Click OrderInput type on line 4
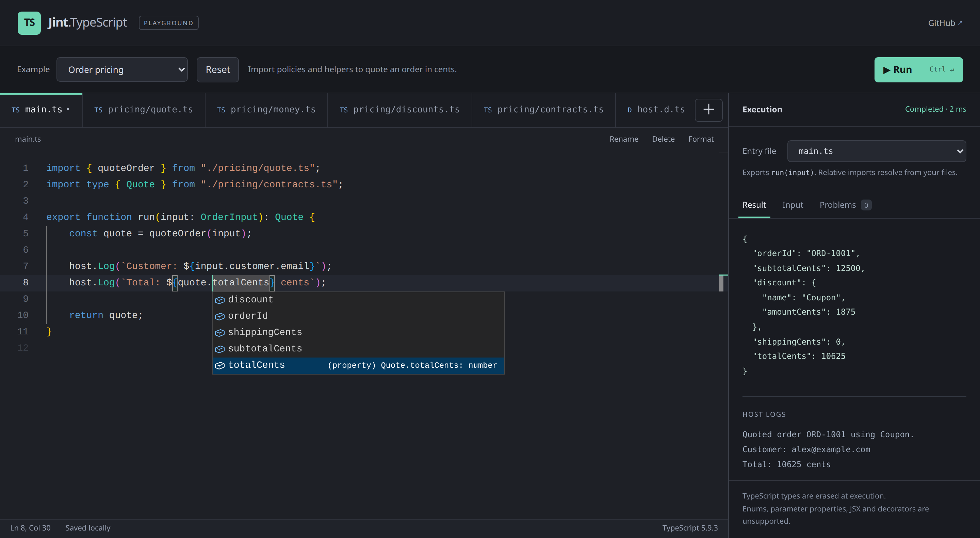Screen dimensions: 980x538 (x=229, y=217)
